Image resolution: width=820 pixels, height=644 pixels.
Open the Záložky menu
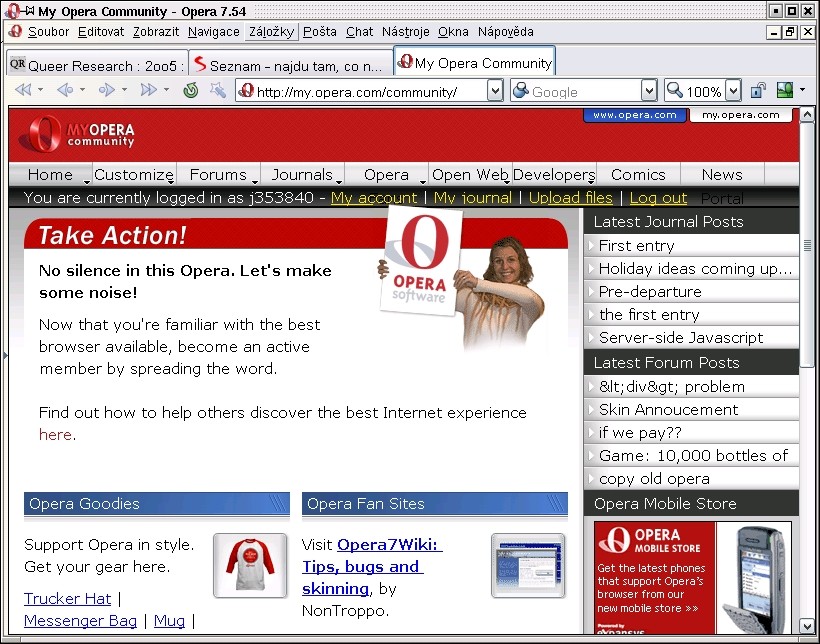tap(271, 32)
